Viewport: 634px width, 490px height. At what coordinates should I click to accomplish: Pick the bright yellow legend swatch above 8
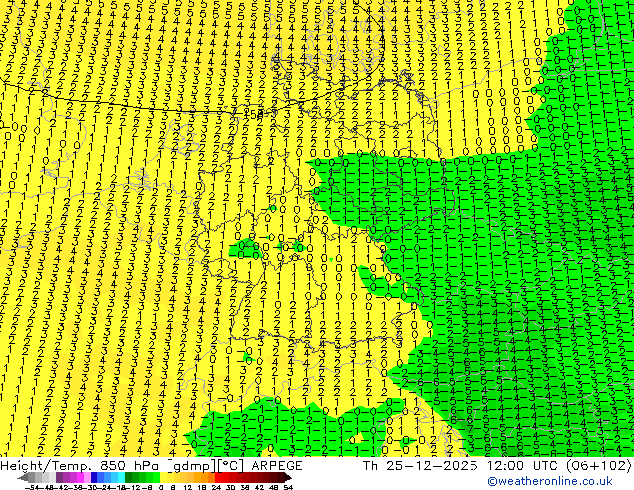(x=170, y=477)
